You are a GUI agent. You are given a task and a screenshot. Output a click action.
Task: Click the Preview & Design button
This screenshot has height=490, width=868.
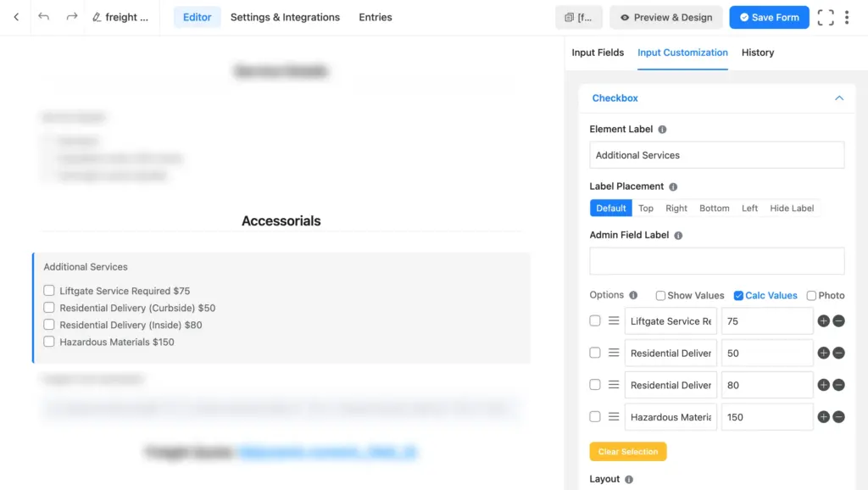pyautogui.click(x=666, y=17)
